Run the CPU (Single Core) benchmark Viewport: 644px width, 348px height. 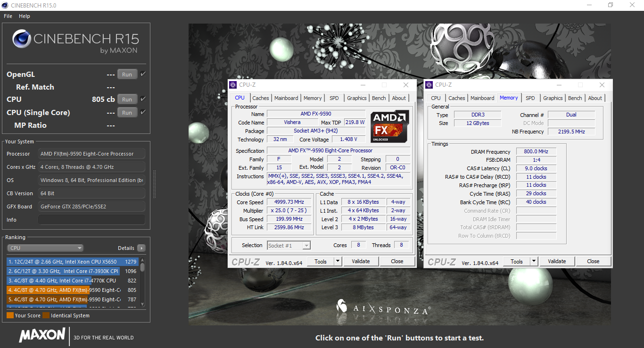pos(127,113)
